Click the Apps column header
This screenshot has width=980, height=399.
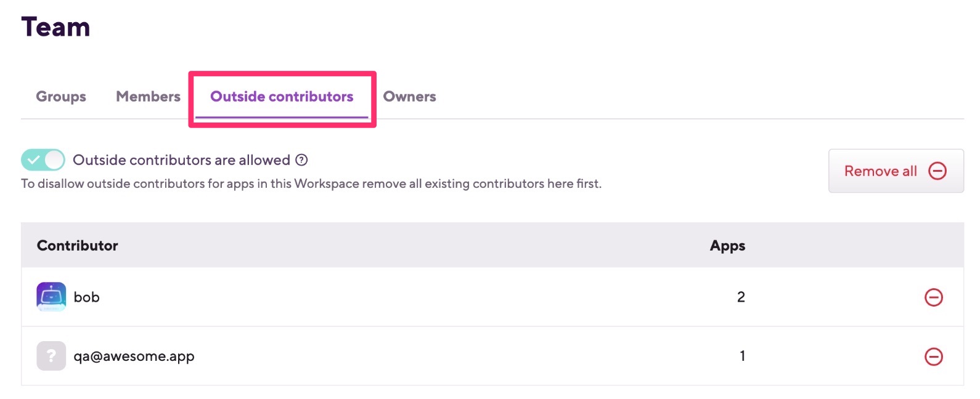coord(727,246)
